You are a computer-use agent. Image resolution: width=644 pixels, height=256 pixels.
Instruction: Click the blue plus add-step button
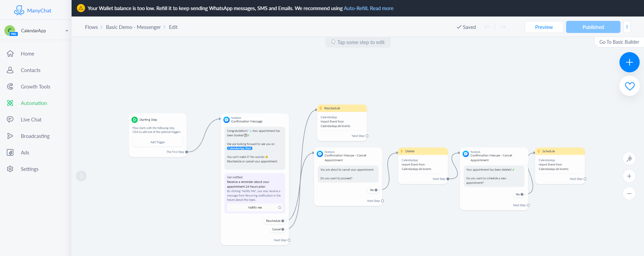[630, 62]
